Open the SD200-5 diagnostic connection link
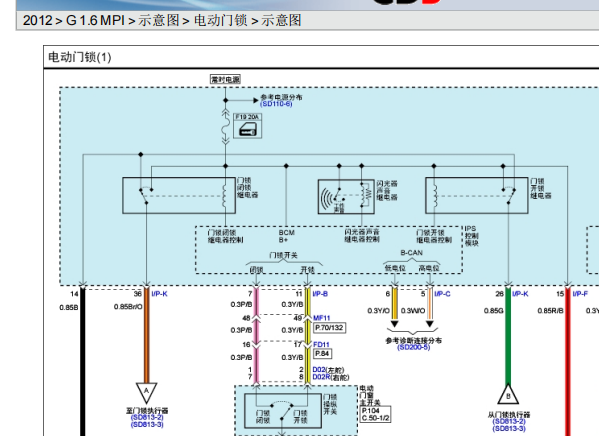Screen dimensions: 599x436 413,347
